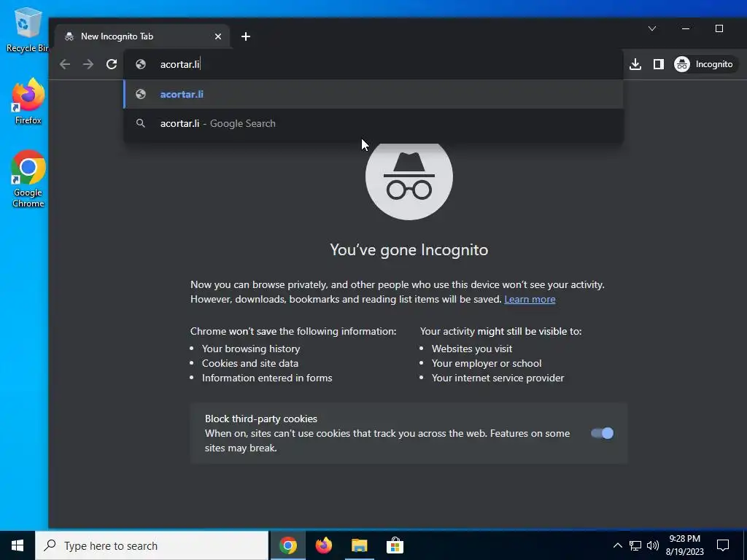Open the Learn more link
Image resolution: width=747 pixels, height=560 pixels.
click(x=530, y=299)
